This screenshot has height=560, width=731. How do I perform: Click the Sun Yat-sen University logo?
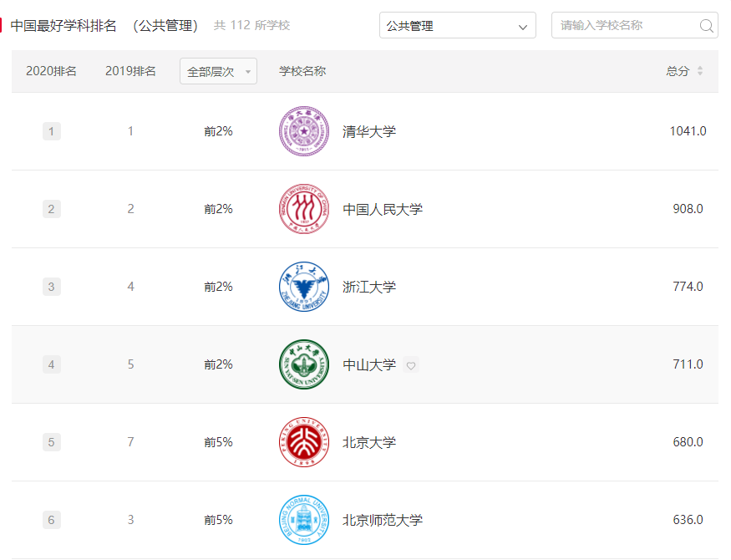[303, 364]
